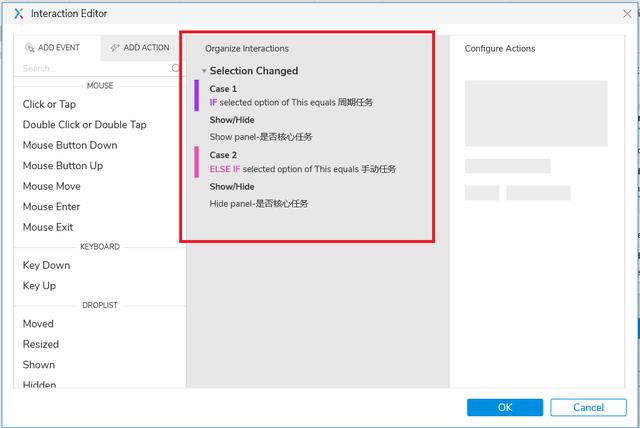Select the Hide panel-是否核心任务 action
The width and height of the screenshot is (640, 428).
(x=259, y=204)
